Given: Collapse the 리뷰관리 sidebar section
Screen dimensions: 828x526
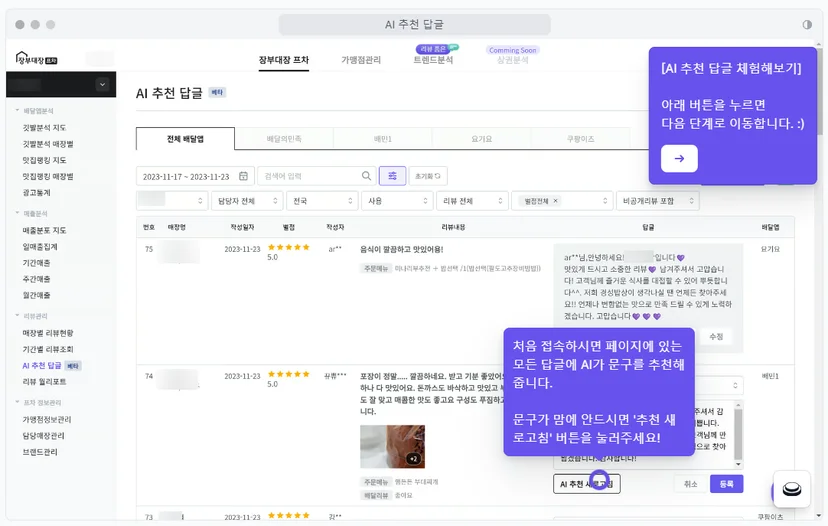Looking at the screenshot, I should [17, 315].
